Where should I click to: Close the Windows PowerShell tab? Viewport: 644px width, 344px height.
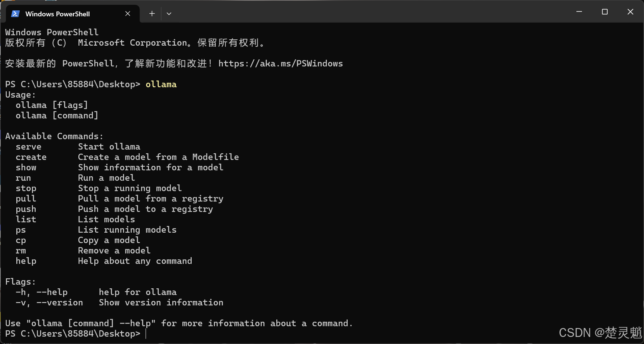pos(128,14)
